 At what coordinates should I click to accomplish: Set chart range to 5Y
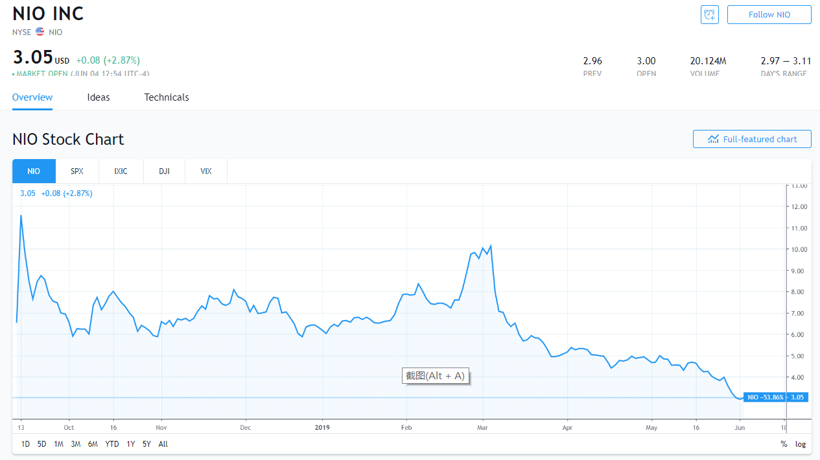147,444
